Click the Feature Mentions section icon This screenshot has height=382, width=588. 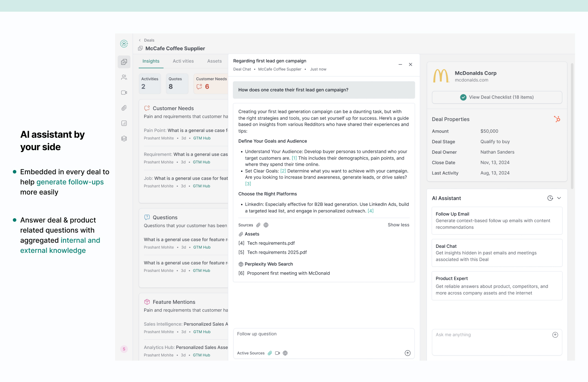pos(147,302)
